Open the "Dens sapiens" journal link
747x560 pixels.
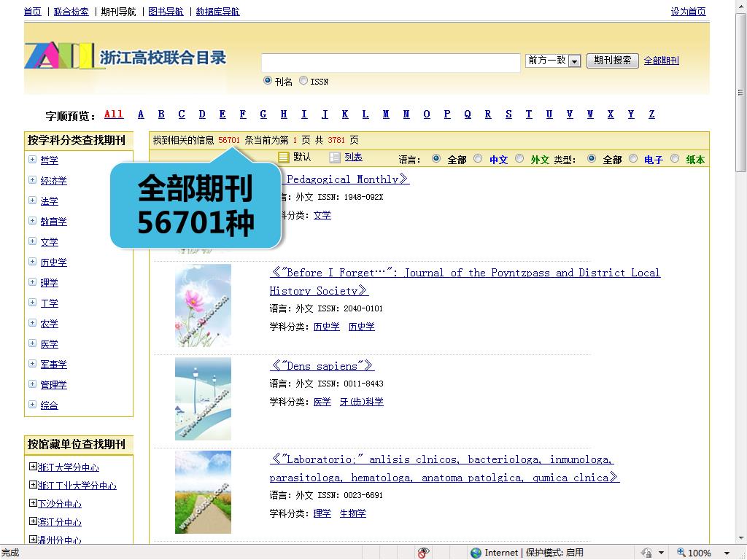pos(322,366)
